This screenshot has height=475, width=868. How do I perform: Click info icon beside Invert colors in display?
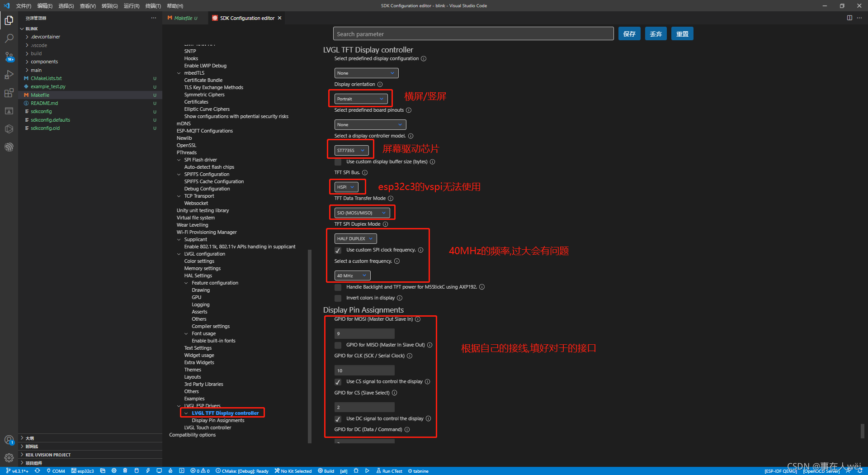pyautogui.click(x=400, y=298)
